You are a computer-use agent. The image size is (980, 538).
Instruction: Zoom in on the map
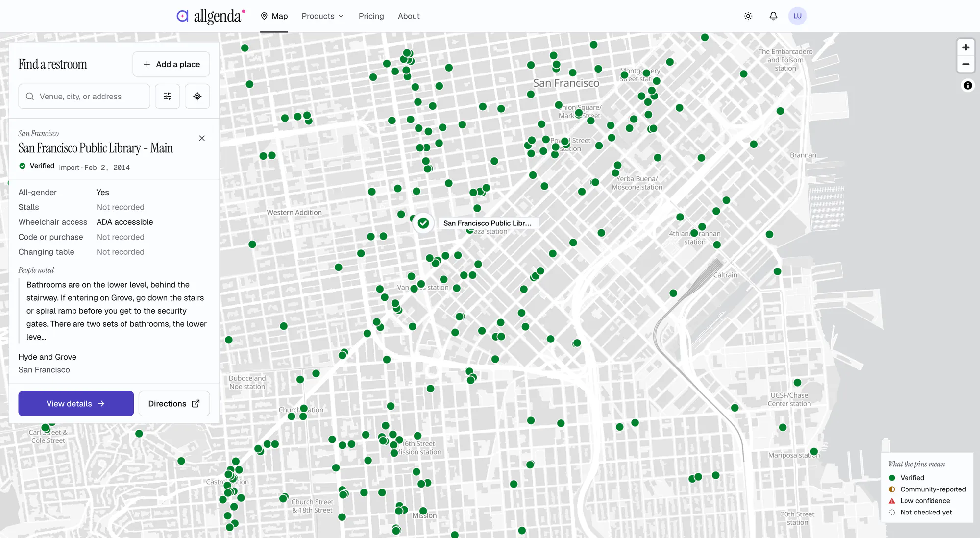pos(965,48)
